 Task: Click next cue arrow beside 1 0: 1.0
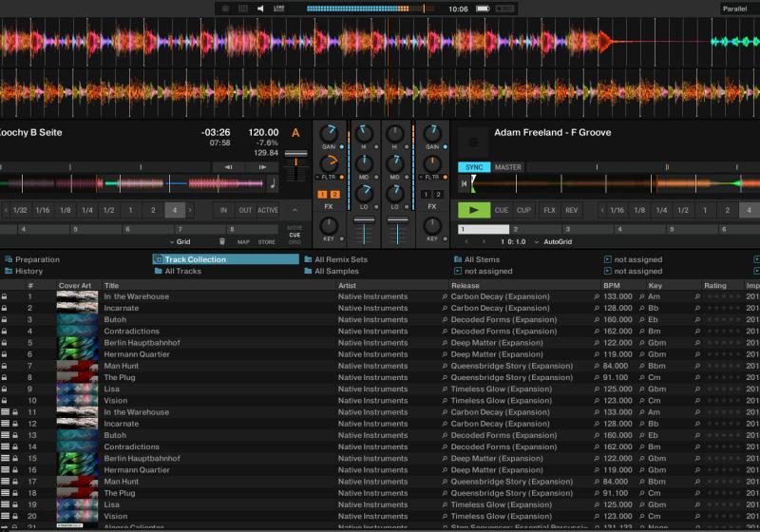coord(484,241)
